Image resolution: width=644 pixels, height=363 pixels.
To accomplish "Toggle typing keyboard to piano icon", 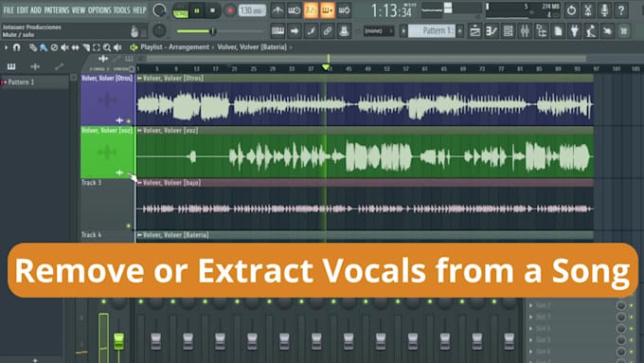I will [277, 31].
